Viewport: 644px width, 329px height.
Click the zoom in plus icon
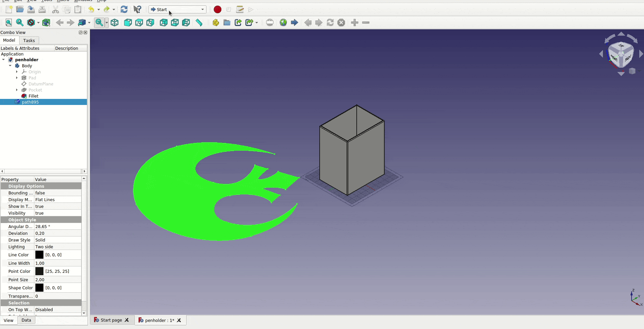[355, 23]
